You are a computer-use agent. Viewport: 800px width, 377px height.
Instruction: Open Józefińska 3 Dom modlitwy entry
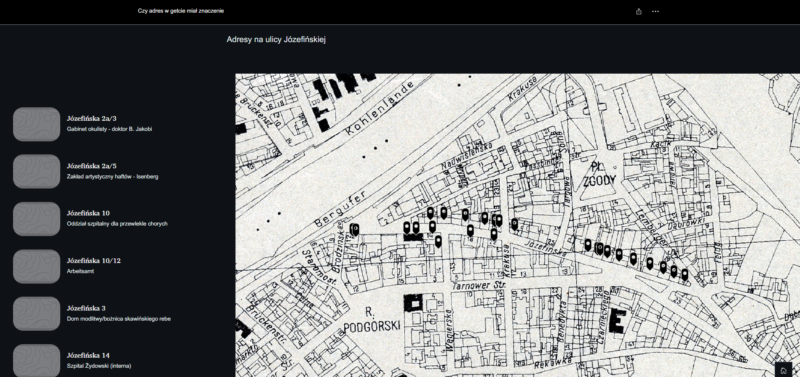point(92,313)
